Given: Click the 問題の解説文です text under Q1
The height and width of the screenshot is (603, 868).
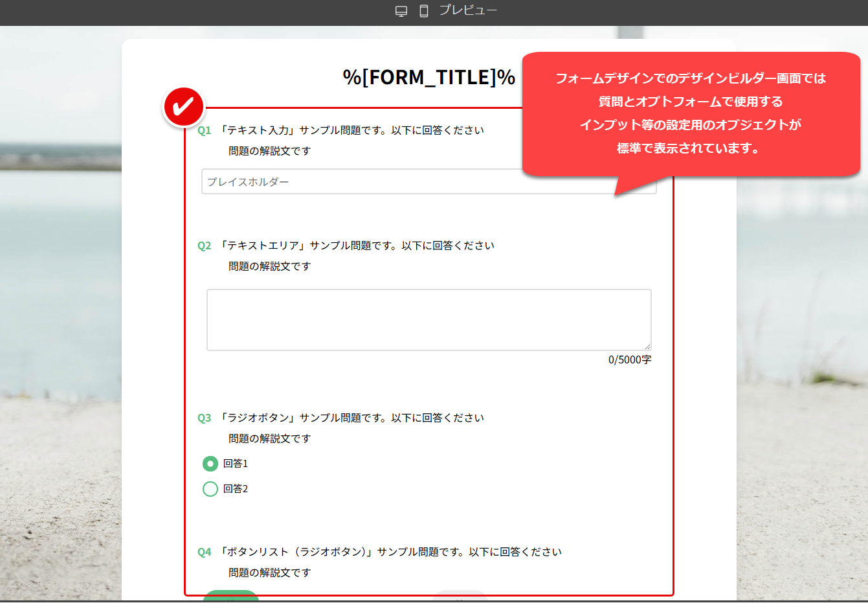Looking at the screenshot, I should coord(269,150).
